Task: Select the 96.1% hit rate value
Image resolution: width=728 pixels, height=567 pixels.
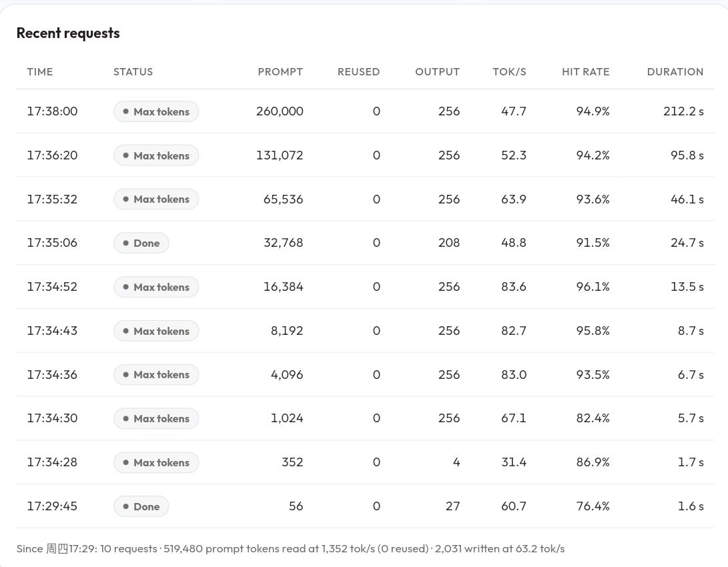Action: [x=593, y=287]
